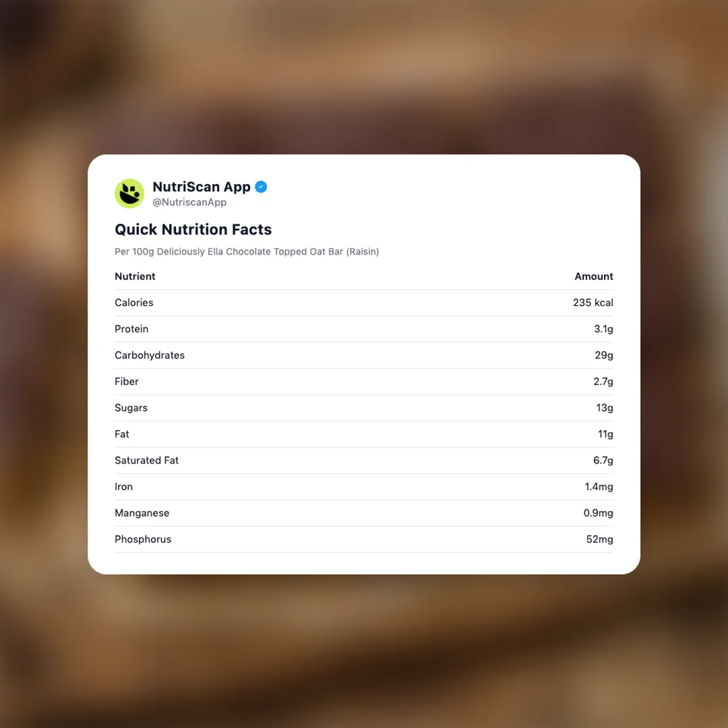Select the Quick Nutrition Facts heading
Image resolution: width=728 pixels, height=728 pixels.
click(x=193, y=229)
